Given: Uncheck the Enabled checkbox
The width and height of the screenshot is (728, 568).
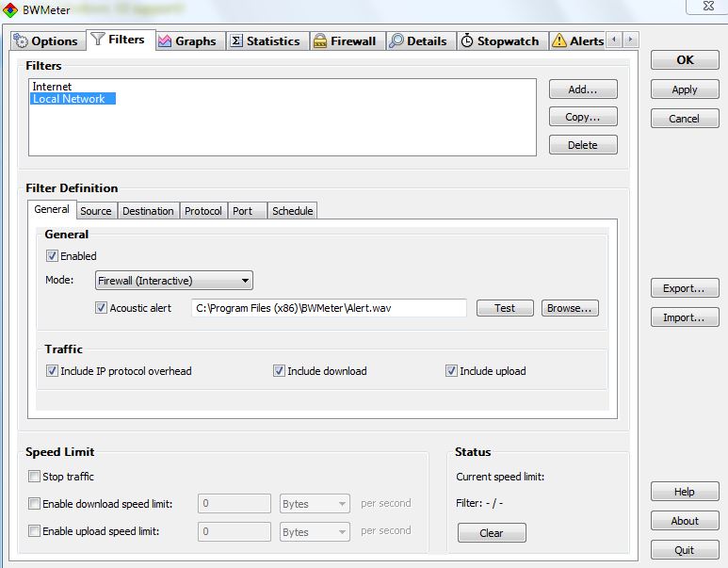Looking at the screenshot, I should 52,256.
